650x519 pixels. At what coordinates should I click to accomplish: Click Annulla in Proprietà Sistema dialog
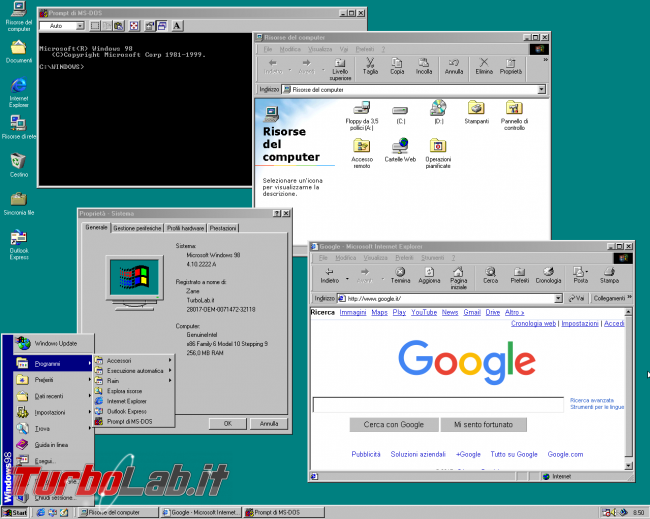(269, 424)
